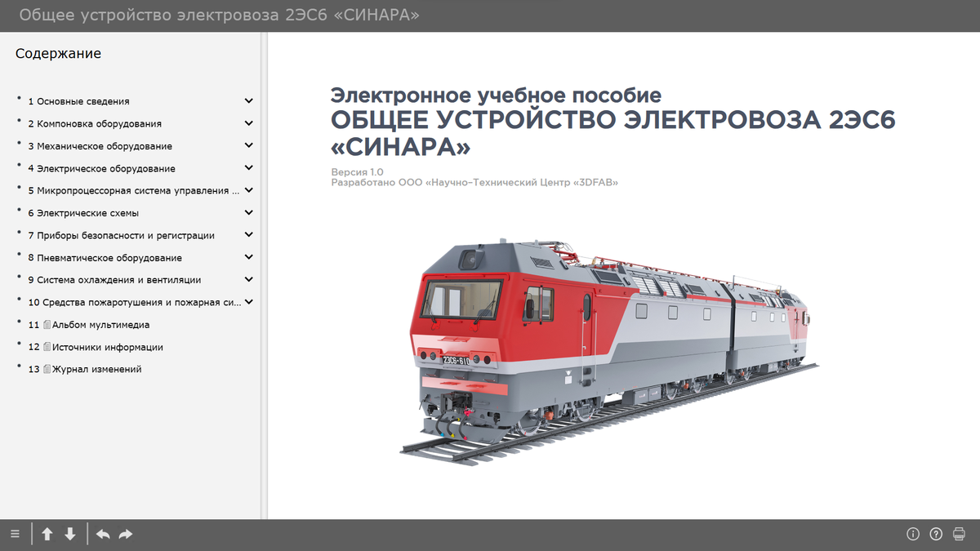Image resolution: width=980 pixels, height=551 pixels.
Task: Open section 7 Приборы безопасности и регистрации
Action: pyautogui.click(x=121, y=235)
